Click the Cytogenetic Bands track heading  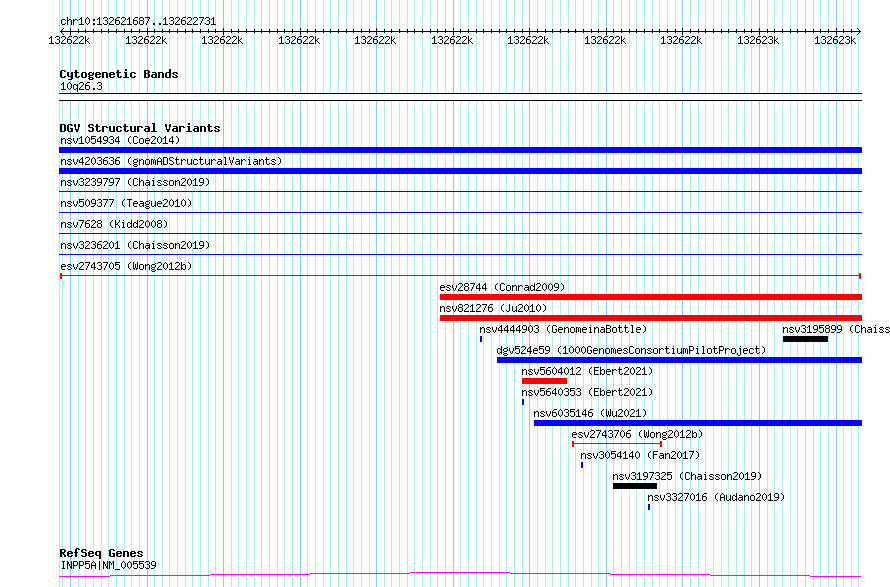[119, 74]
